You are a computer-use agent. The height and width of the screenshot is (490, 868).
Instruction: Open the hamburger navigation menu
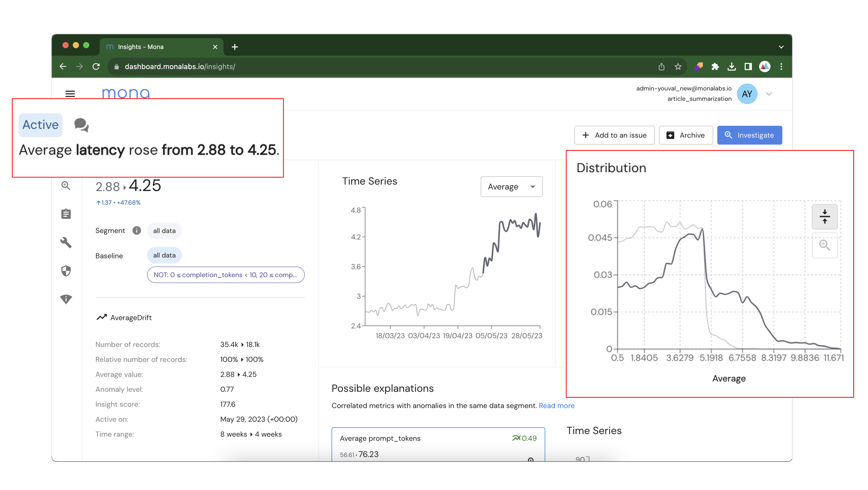coord(70,94)
